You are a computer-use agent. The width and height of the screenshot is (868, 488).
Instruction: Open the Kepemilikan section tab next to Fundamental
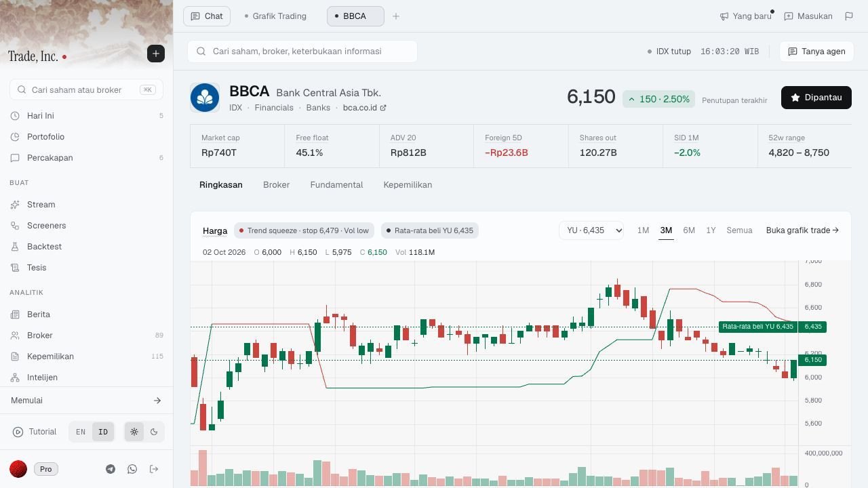tap(408, 185)
